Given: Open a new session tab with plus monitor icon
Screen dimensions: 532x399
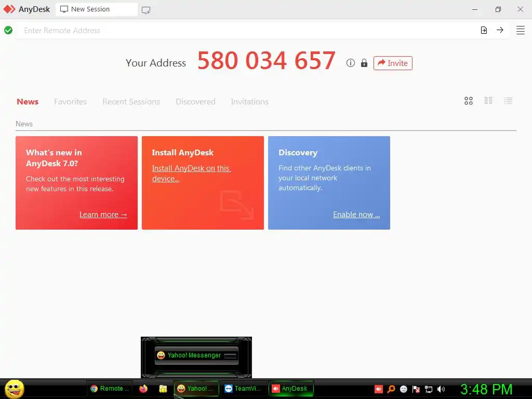Looking at the screenshot, I should (146, 10).
